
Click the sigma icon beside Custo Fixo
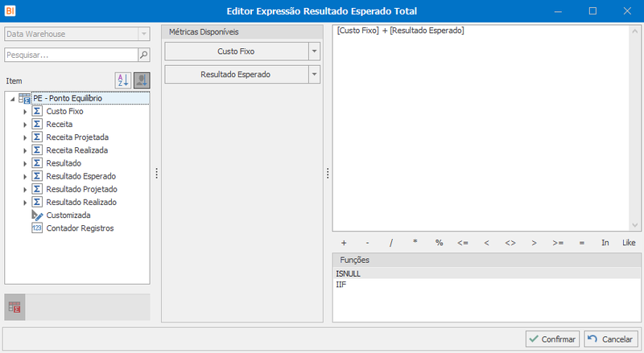pyautogui.click(x=37, y=111)
